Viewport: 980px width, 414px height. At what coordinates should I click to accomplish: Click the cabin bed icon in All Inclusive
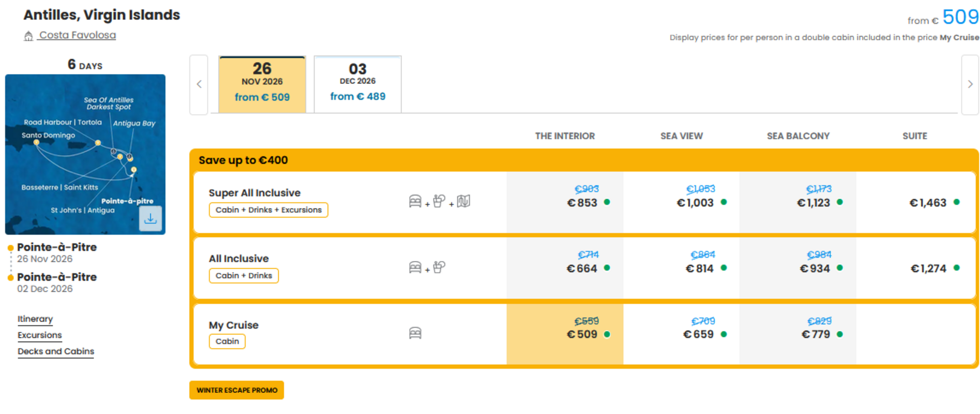[x=415, y=267]
